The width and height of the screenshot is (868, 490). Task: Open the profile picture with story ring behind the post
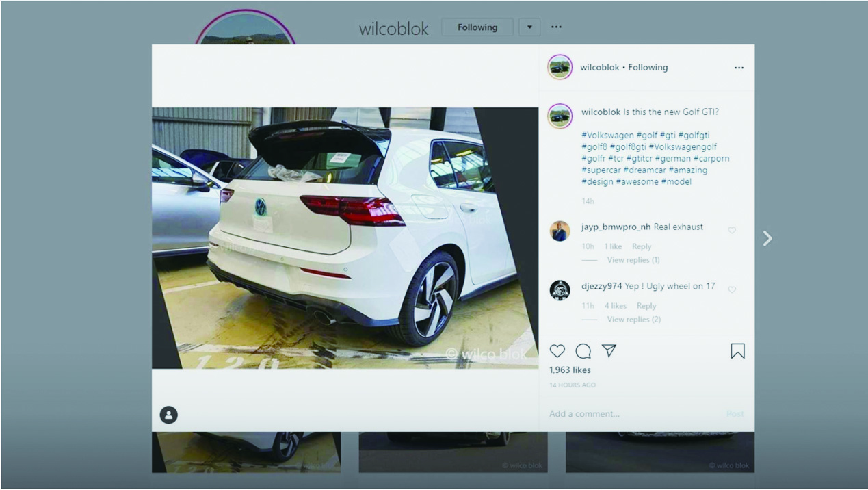[x=245, y=29]
